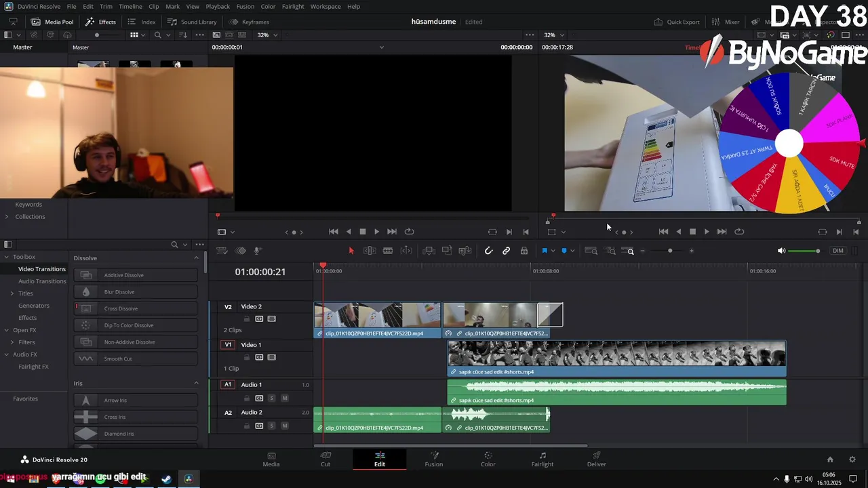The width and height of the screenshot is (868, 488).
Task: Toggle the DIM button
Action: tap(838, 251)
